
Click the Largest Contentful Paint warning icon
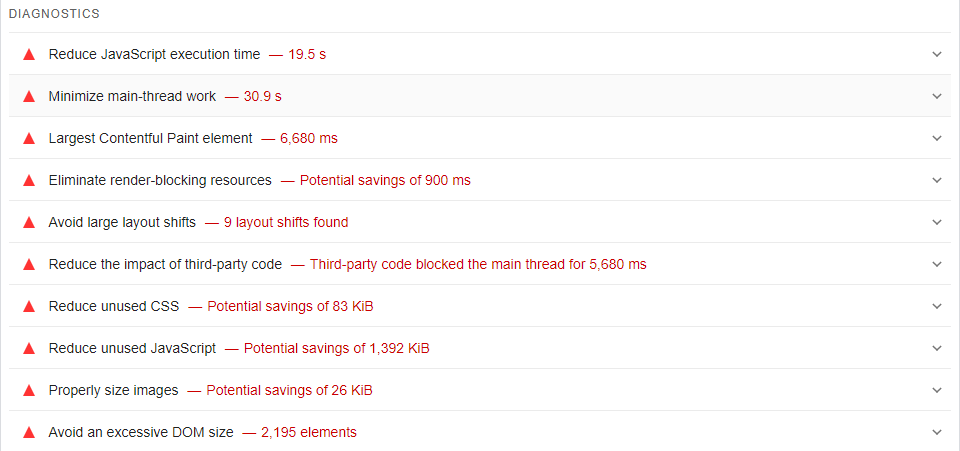pyautogui.click(x=29, y=138)
